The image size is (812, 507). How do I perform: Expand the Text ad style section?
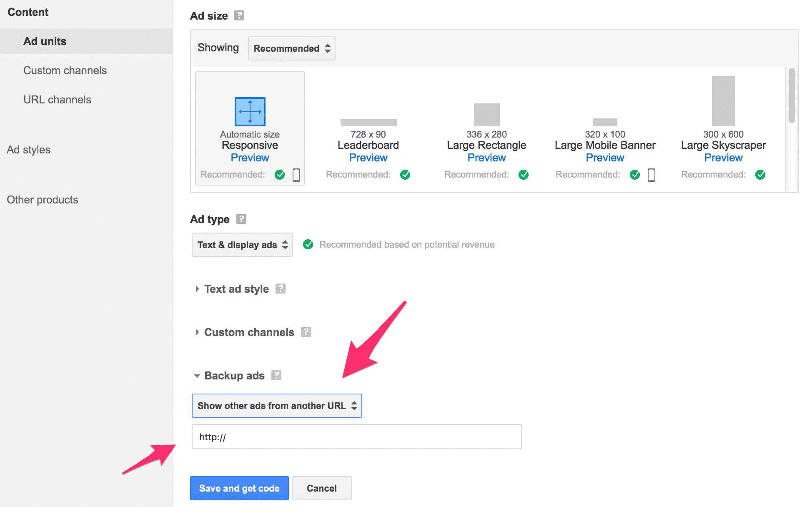click(236, 289)
